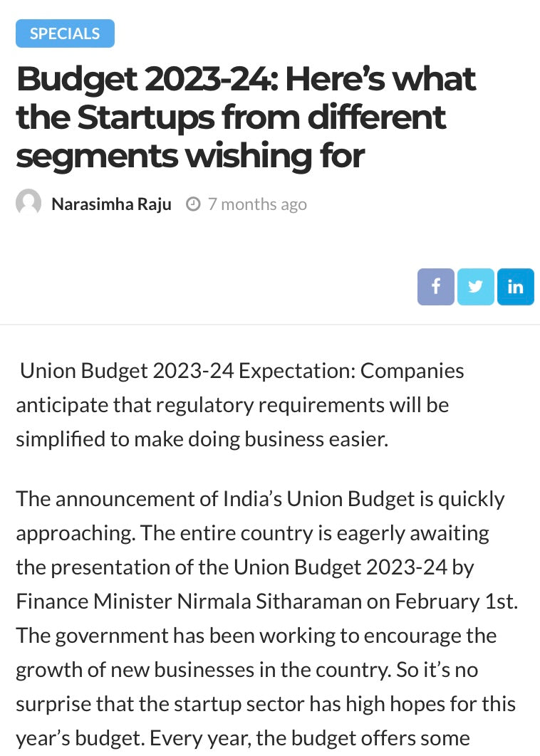Screen dimensions: 540x756
Task: Click the author avatar icon
Action: point(28,204)
